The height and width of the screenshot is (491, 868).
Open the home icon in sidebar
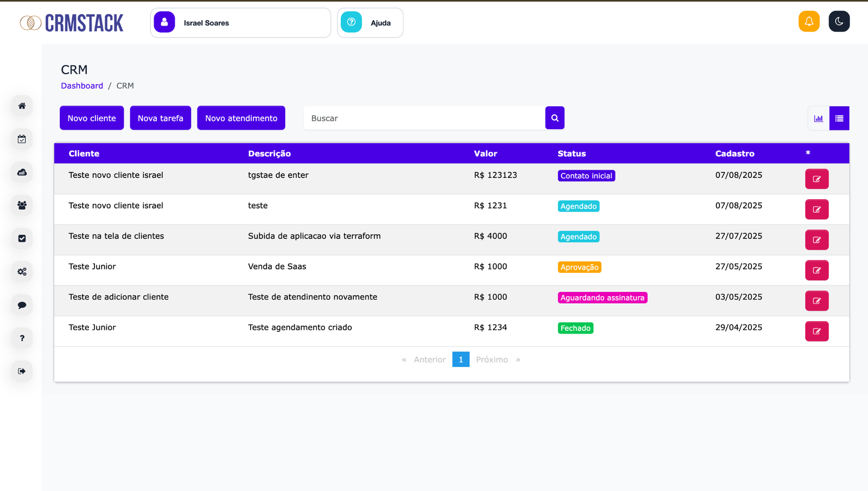click(22, 106)
